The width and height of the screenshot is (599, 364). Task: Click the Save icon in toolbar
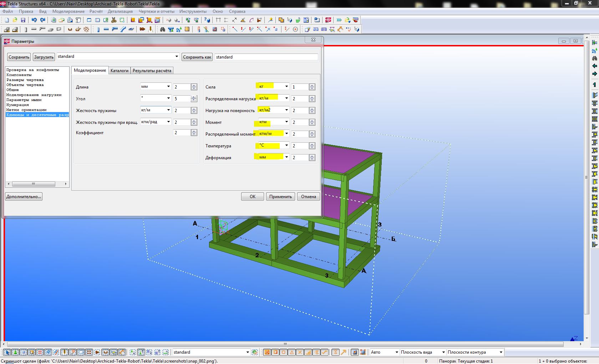23,20
